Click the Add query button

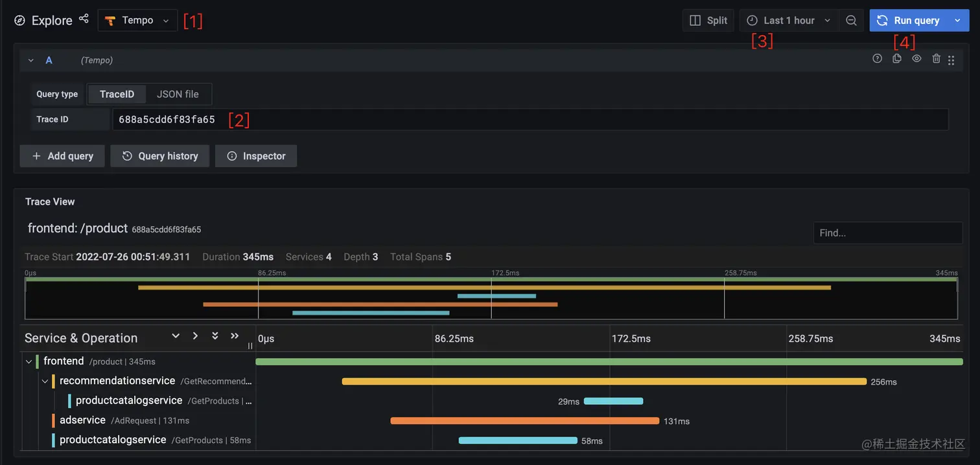[62, 156]
